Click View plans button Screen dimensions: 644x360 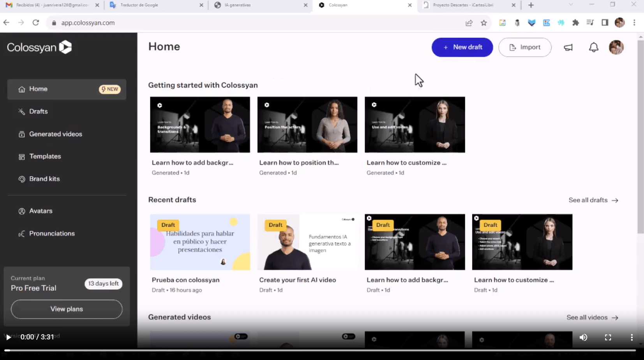pyautogui.click(x=67, y=309)
